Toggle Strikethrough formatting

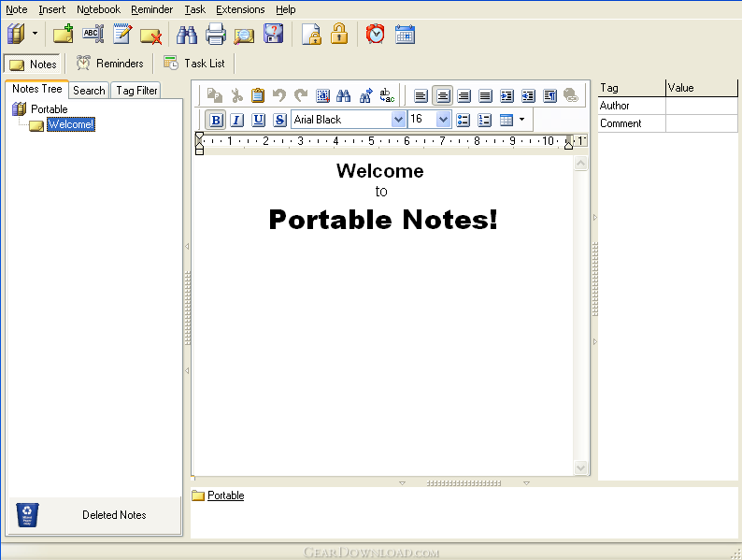point(279,121)
